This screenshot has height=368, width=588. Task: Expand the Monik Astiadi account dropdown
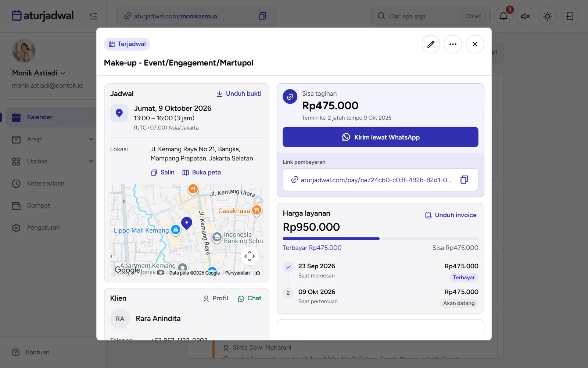coord(39,73)
